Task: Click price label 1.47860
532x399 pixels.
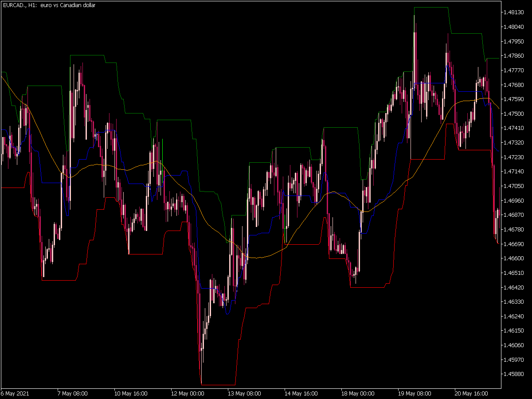Action: 515,56
